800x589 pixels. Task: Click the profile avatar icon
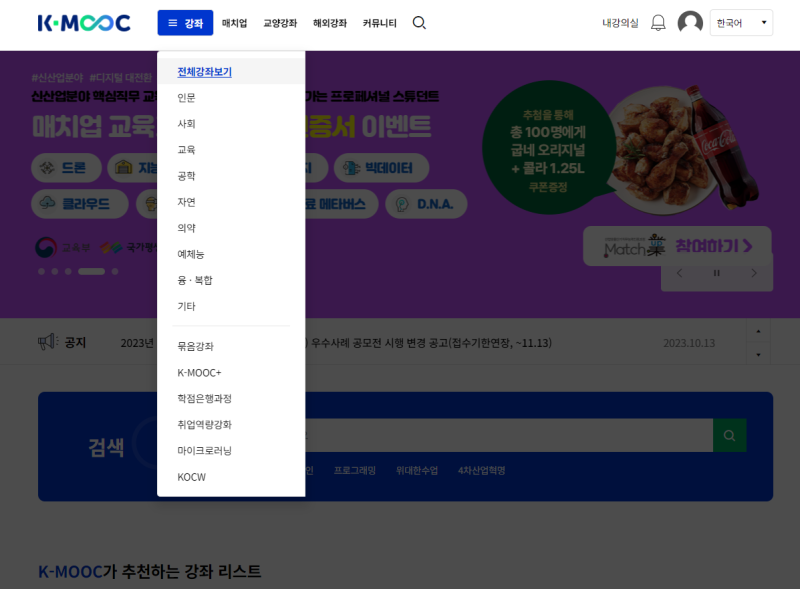(x=690, y=21)
